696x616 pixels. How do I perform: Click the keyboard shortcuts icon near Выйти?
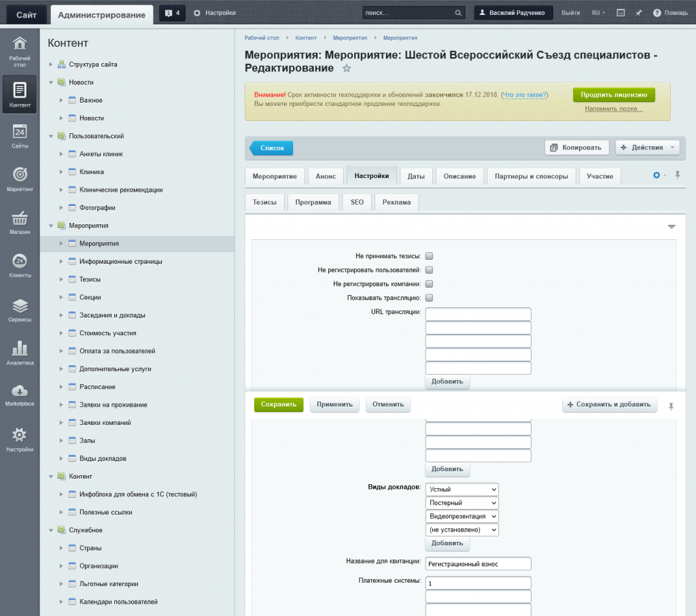pos(622,12)
